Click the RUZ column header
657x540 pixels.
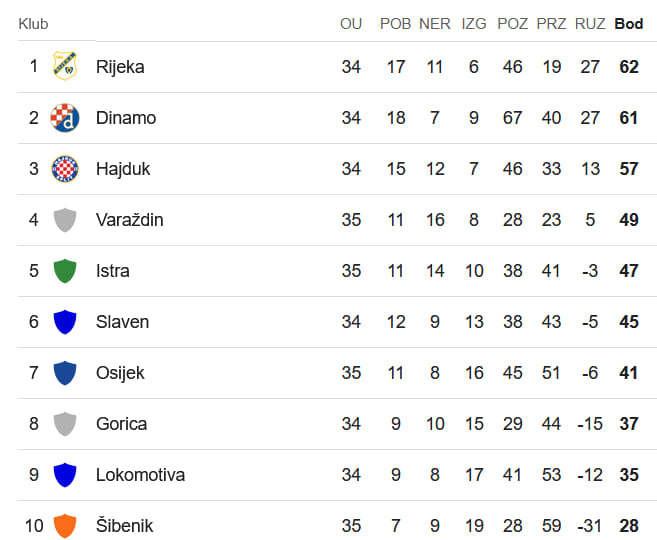click(x=590, y=24)
